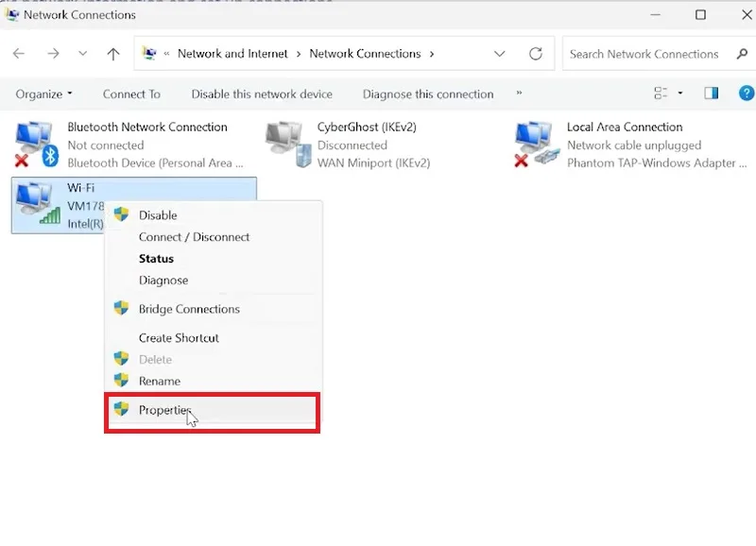
Task: Click Connect To in toolbar
Action: pos(131,94)
